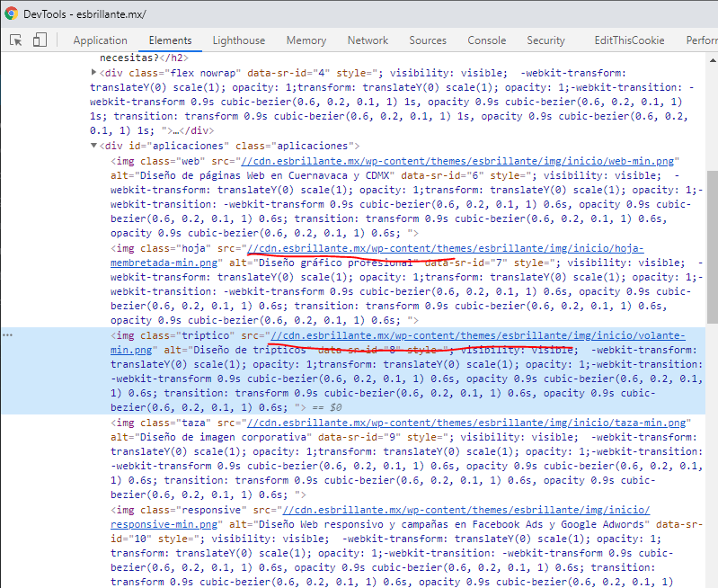Open the web-min.png image source link
718x588 pixels.
[458, 161]
